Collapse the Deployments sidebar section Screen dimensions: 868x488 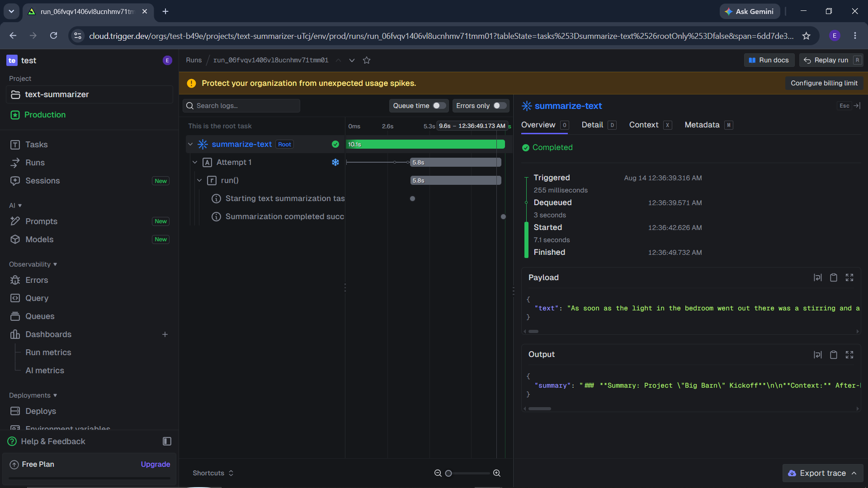pos(33,395)
